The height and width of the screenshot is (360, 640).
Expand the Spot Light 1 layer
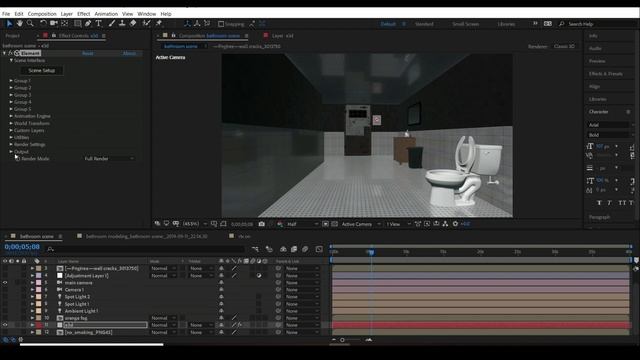pyautogui.click(x=32, y=304)
